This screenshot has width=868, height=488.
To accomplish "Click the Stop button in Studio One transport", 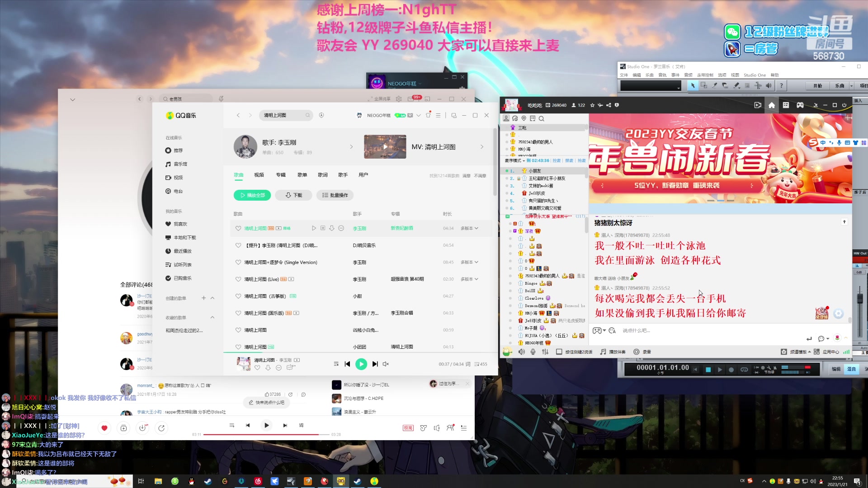I will (708, 370).
